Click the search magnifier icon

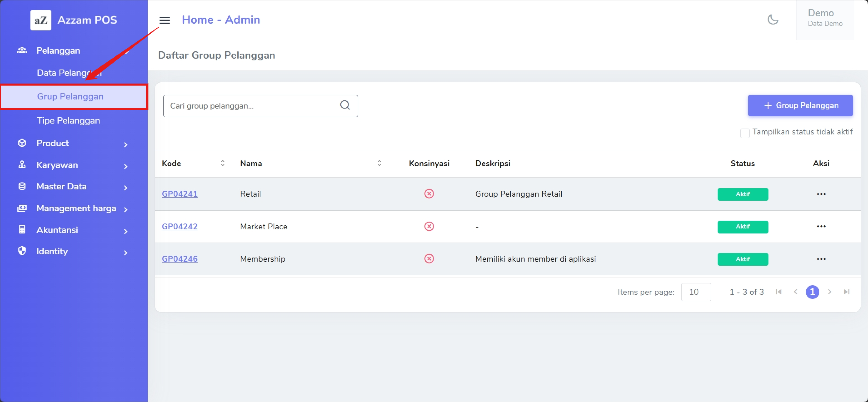pos(345,105)
